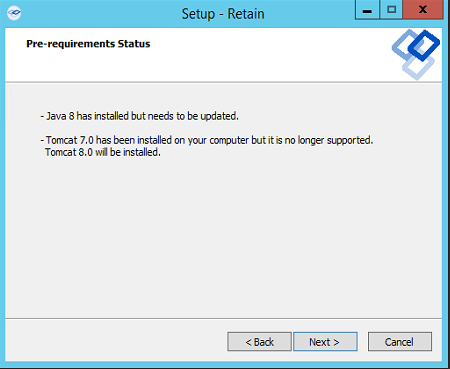Click the dark blue diamond in the logo
The image size is (450, 369).
[424, 45]
